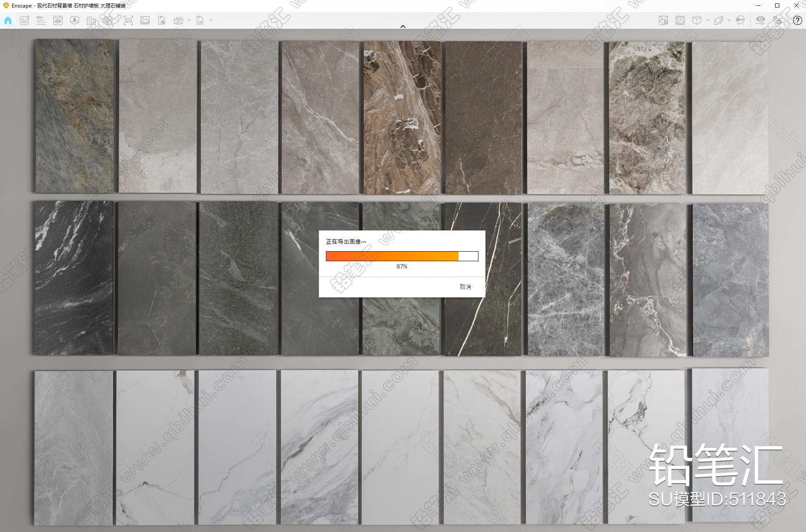Maximize the Enscape window
Screen dimensions: 806x532
pos(777,5)
